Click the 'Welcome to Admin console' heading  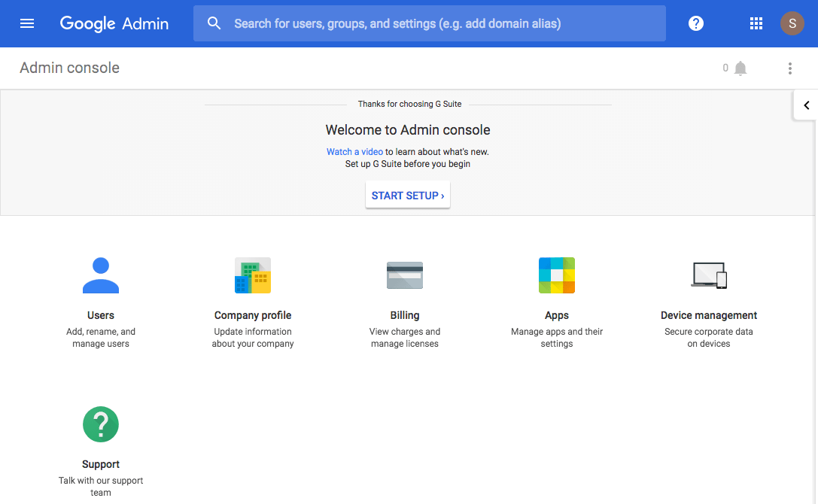click(408, 130)
